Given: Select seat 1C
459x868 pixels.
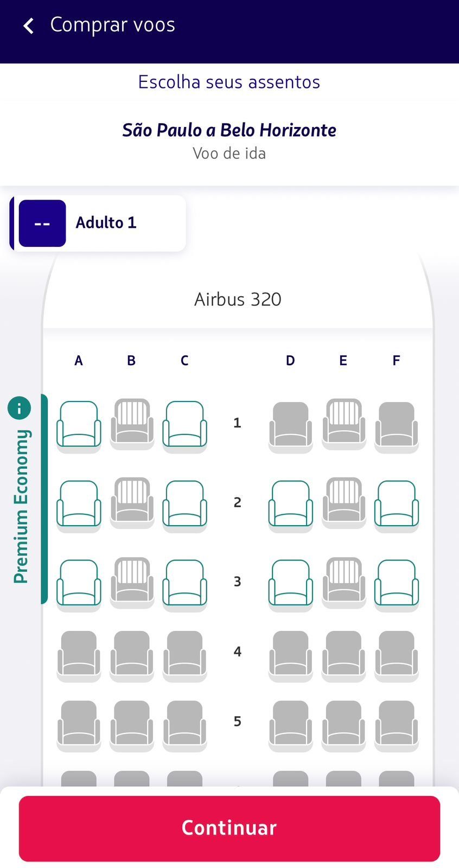Looking at the screenshot, I should coord(184,425).
